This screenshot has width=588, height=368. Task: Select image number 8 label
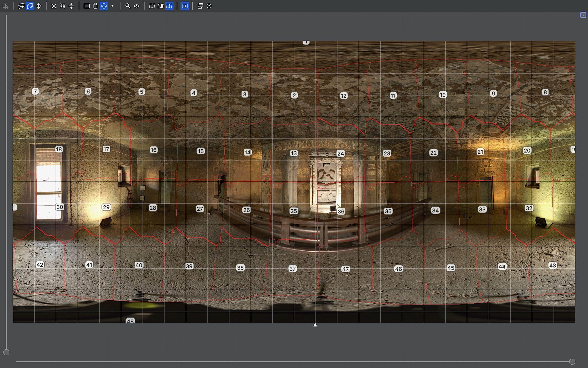click(x=545, y=92)
